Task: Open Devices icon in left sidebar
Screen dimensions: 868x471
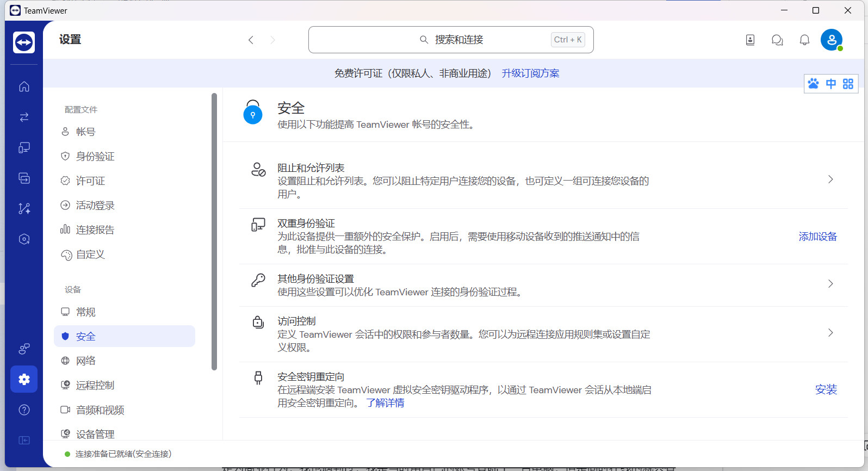Action: (x=24, y=147)
